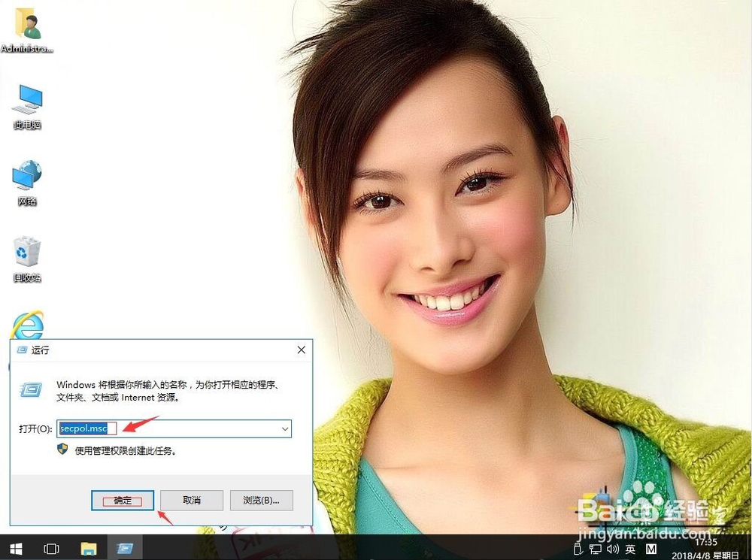Image resolution: width=752 pixels, height=560 pixels.
Task: Open Task View from the taskbar
Action: pyautogui.click(x=50, y=549)
